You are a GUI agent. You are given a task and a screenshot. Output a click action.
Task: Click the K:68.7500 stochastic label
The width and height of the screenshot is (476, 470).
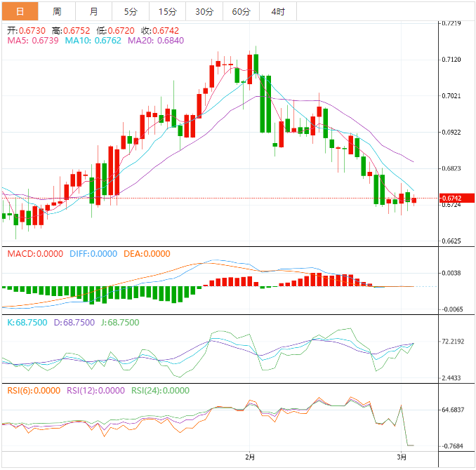(27, 323)
